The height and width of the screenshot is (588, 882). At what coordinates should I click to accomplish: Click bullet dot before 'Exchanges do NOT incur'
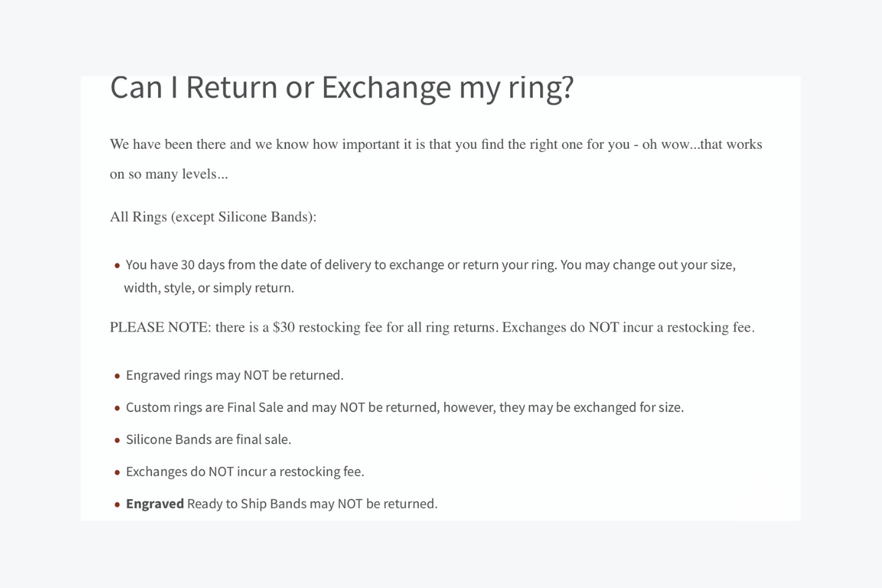(x=117, y=473)
